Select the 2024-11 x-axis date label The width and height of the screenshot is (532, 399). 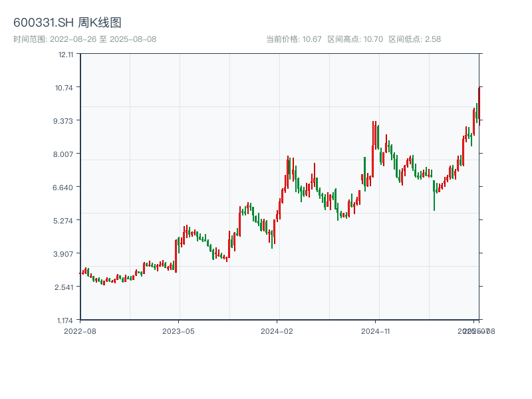[x=376, y=331]
